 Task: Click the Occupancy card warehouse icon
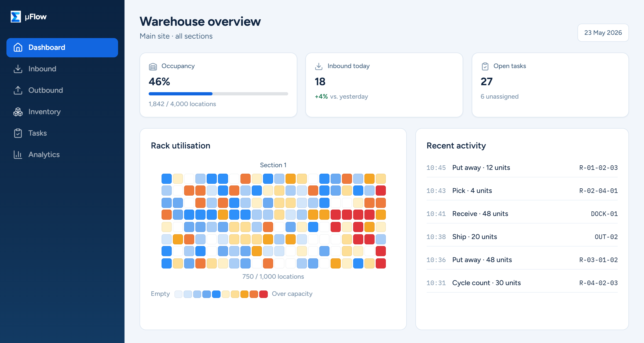[153, 66]
